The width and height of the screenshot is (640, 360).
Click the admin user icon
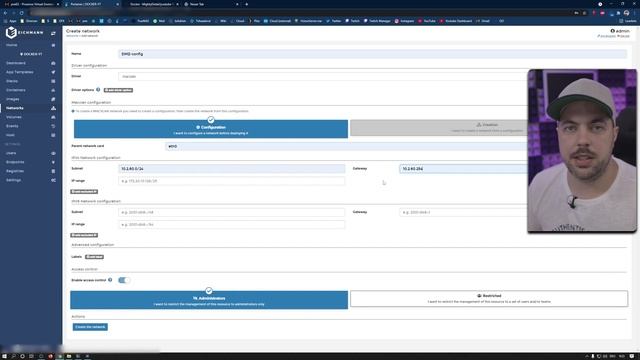[x=612, y=31]
